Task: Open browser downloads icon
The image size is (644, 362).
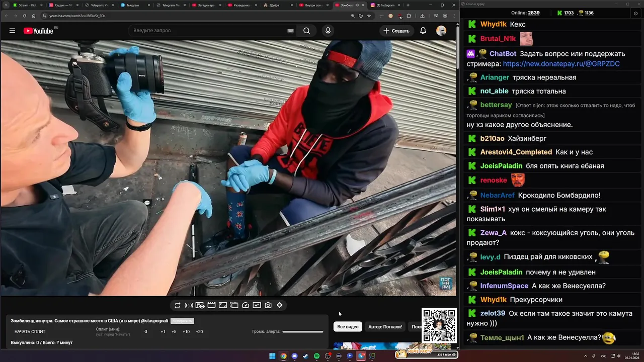Action: pyautogui.click(x=422, y=16)
